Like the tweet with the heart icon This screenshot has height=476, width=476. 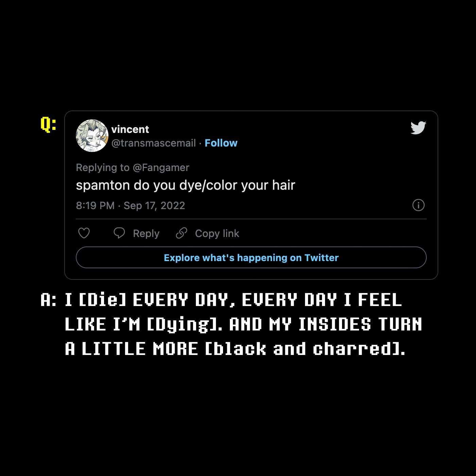(84, 233)
